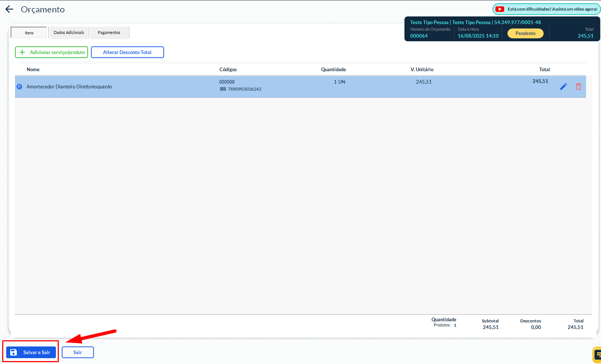
Task: Click the Códigos column header
Action: pos(228,69)
